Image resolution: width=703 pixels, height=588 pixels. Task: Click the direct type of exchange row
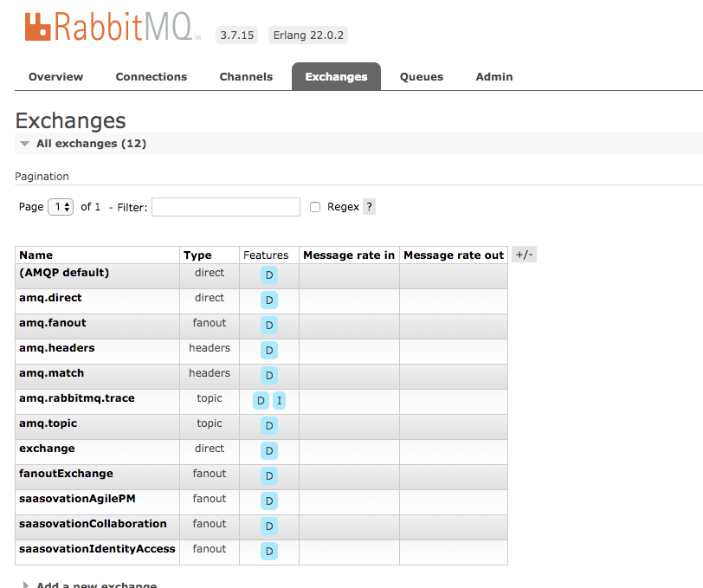[x=210, y=449]
